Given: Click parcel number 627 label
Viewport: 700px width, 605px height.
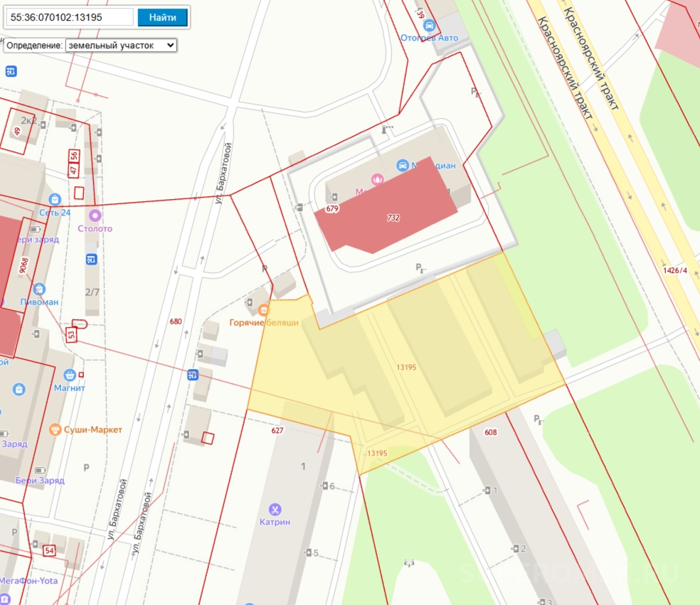Looking at the screenshot, I should coord(277,430).
